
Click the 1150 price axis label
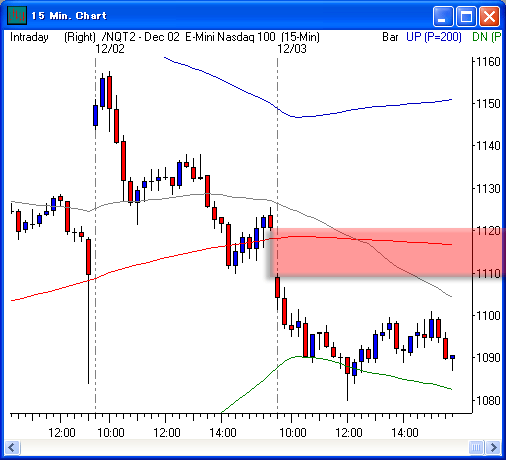(488, 104)
